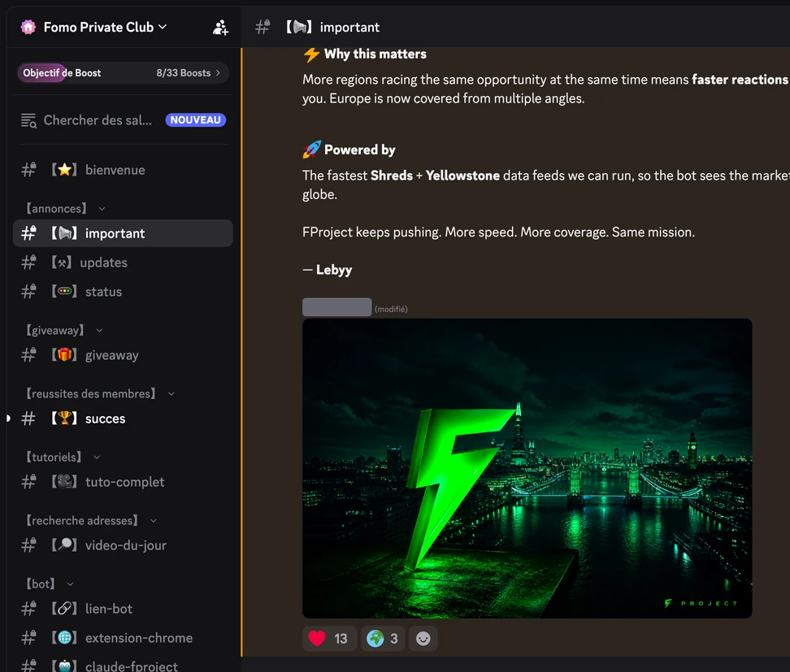
Task: Click the globe emoji beside extension-chrome
Action: (x=64, y=638)
